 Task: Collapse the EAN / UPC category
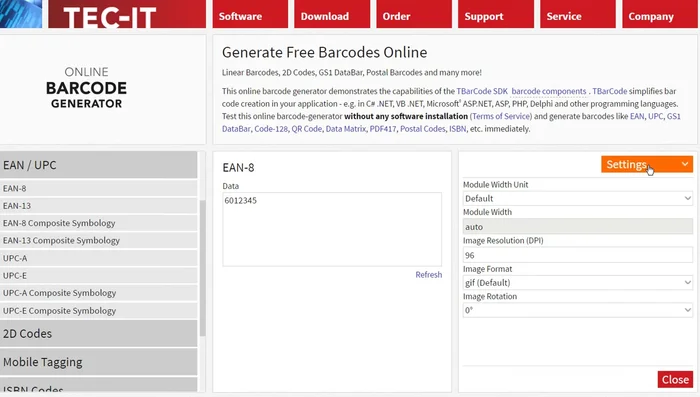[x=99, y=165]
